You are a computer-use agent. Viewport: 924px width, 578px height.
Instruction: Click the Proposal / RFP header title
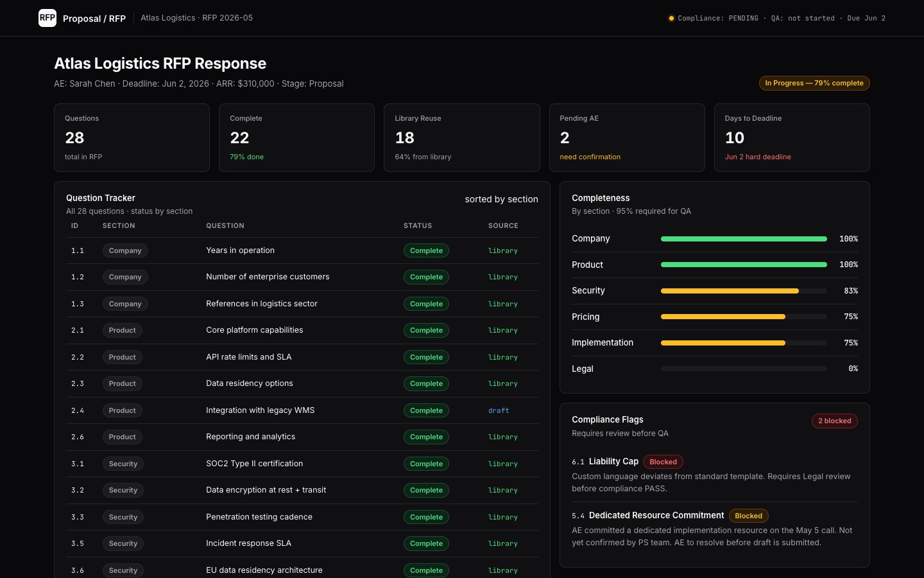click(x=94, y=19)
